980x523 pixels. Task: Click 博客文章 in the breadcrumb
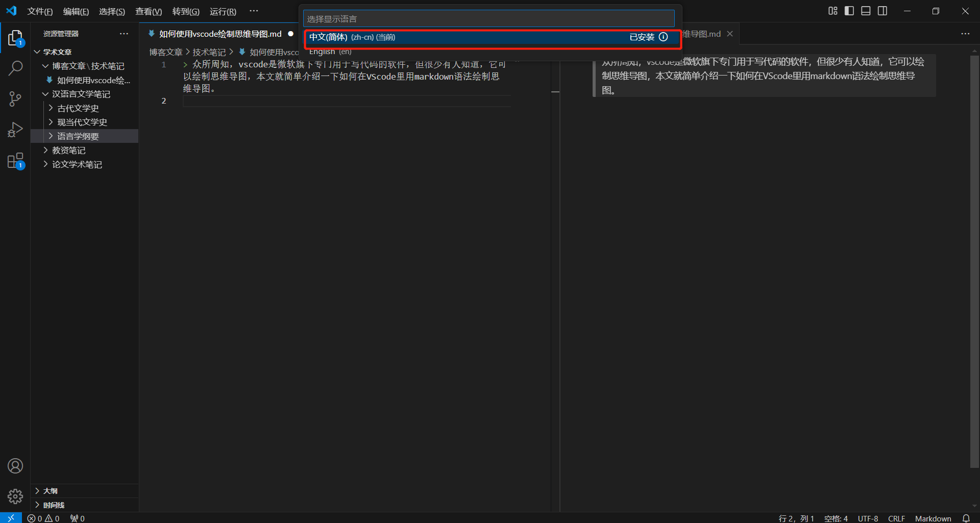click(x=165, y=52)
